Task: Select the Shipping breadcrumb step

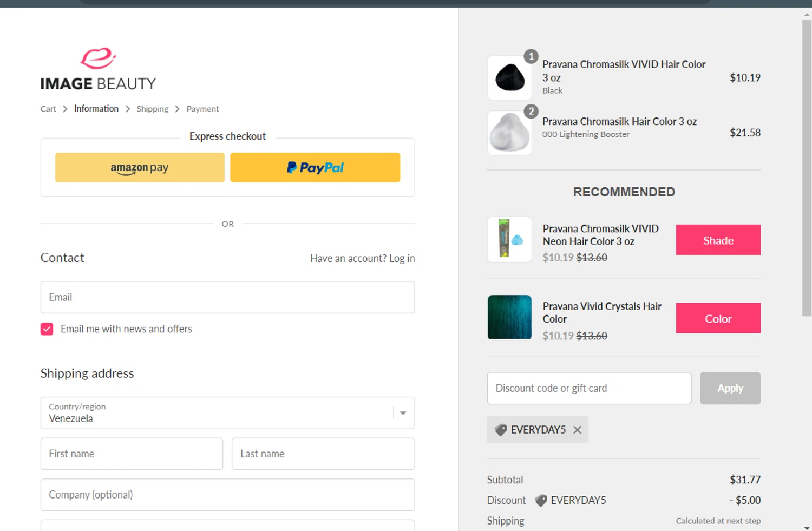Action: coord(153,109)
